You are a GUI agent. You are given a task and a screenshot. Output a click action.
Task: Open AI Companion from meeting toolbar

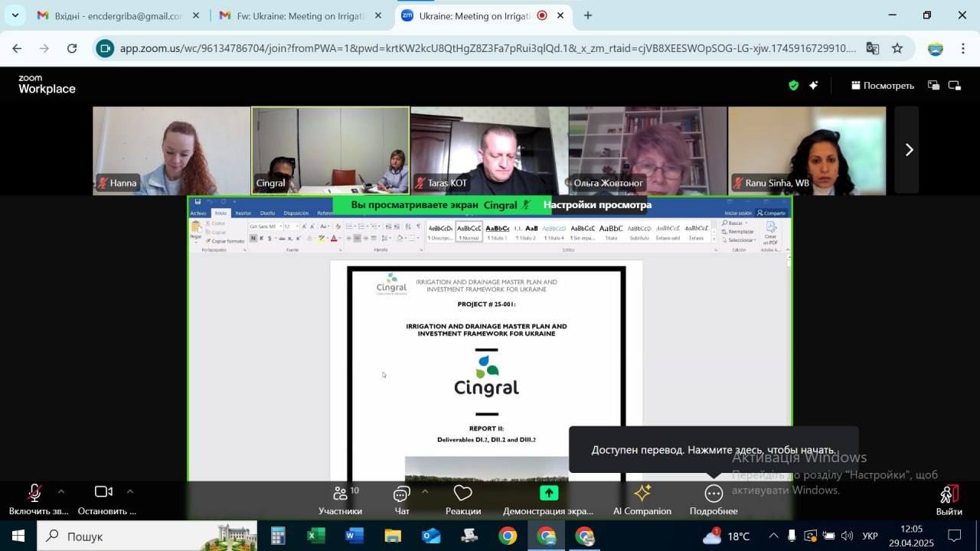coord(642,500)
